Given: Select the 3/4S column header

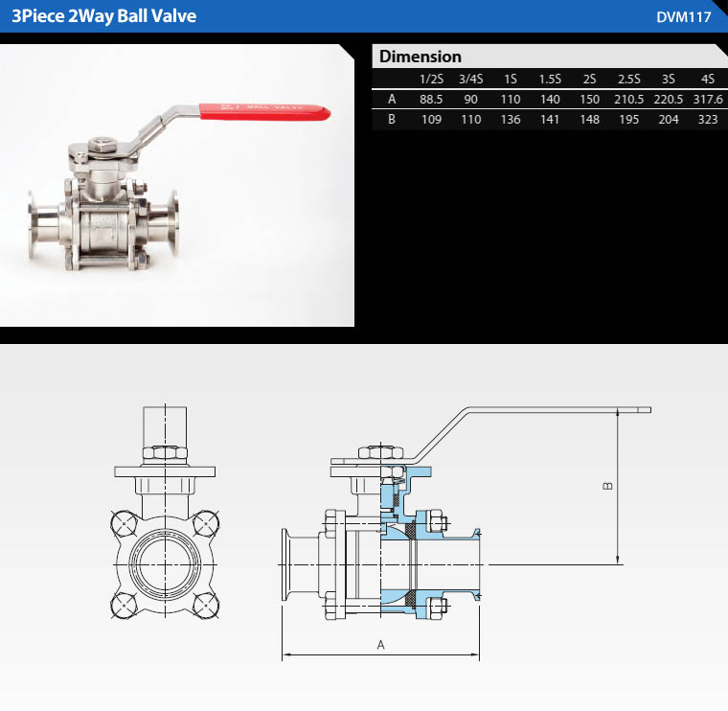Looking at the screenshot, I should coord(470,79).
